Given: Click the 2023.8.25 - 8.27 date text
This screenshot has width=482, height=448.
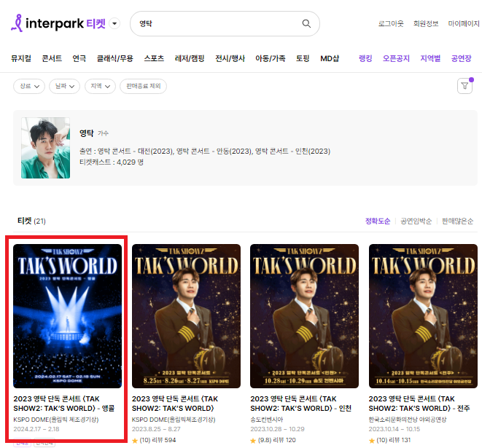Looking at the screenshot, I should coord(156,429).
